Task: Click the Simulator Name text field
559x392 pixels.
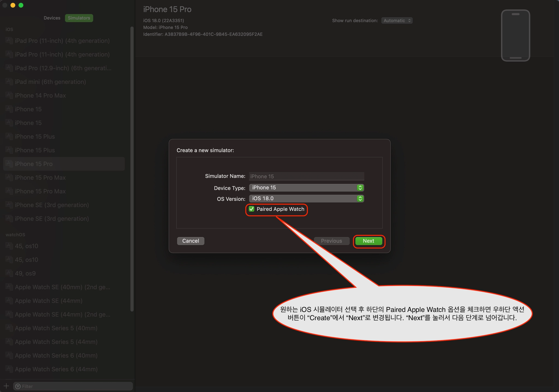Action: pos(306,176)
